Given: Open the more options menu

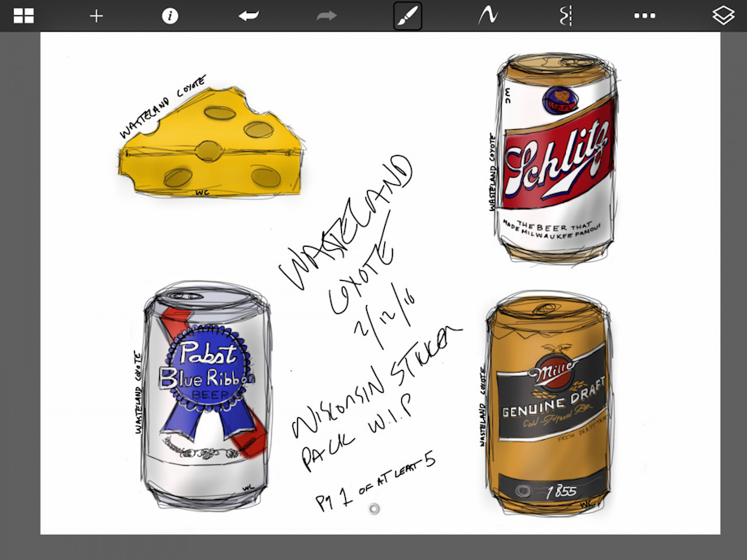Looking at the screenshot, I should click(x=645, y=15).
